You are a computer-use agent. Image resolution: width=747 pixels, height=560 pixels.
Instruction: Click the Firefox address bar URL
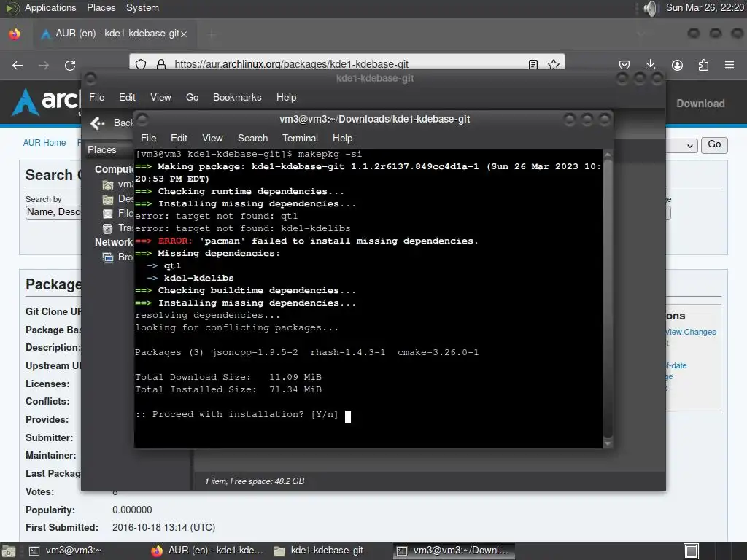pos(291,64)
